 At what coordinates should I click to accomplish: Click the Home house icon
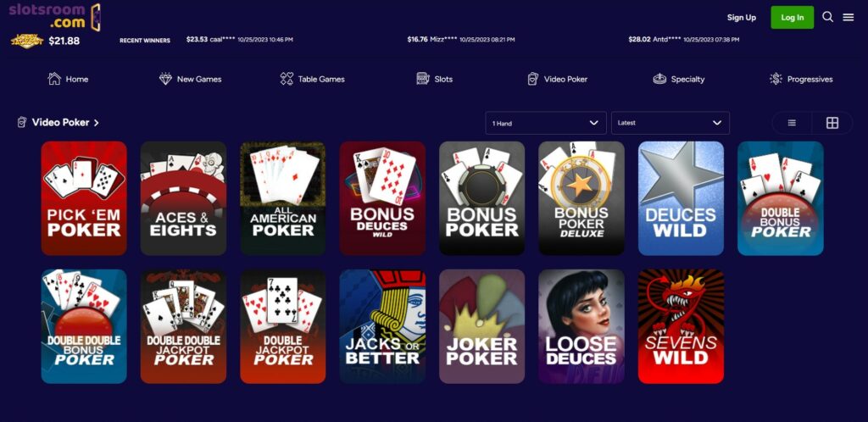54,79
